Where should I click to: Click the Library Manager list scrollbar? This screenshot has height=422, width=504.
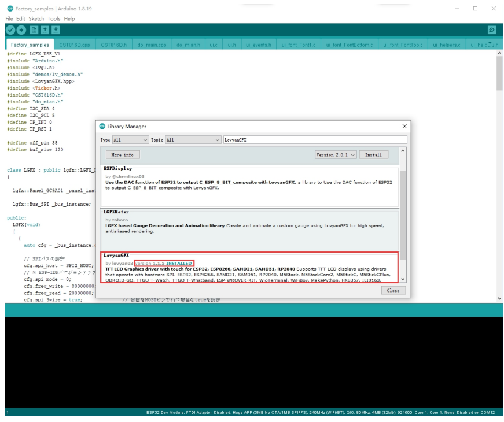(403, 214)
